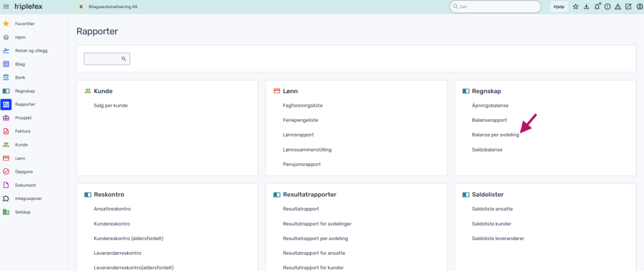Open Ansattreskontro report

(112, 209)
